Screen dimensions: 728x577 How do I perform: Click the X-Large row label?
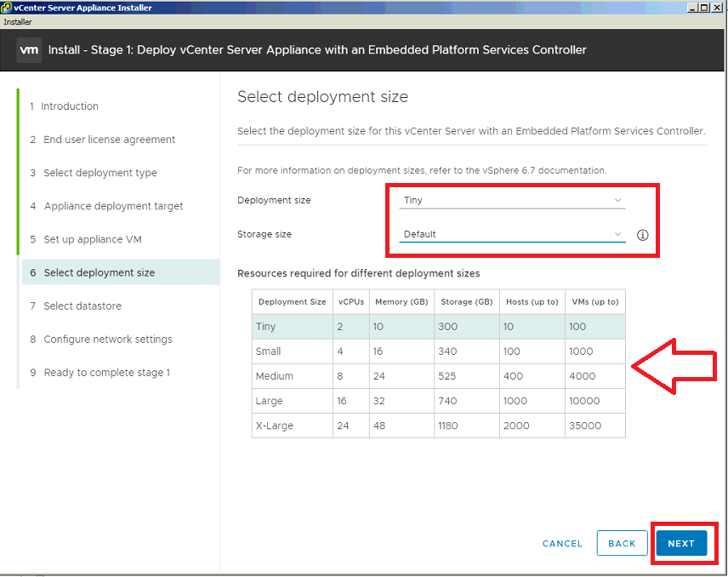coord(274,426)
